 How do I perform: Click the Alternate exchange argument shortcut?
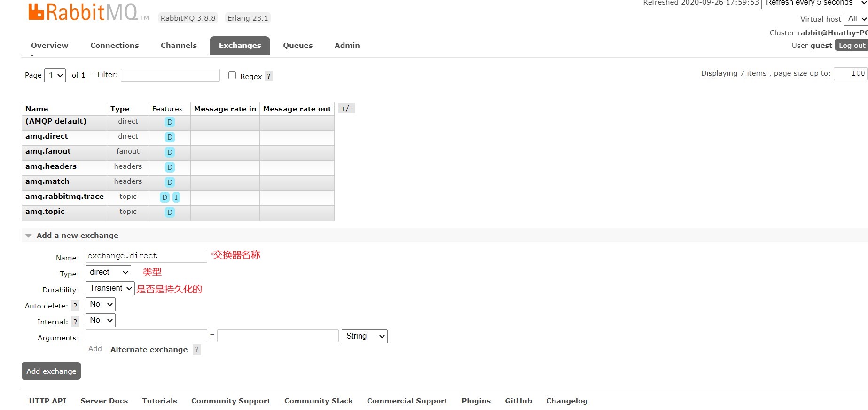pyautogui.click(x=149, y=349)
